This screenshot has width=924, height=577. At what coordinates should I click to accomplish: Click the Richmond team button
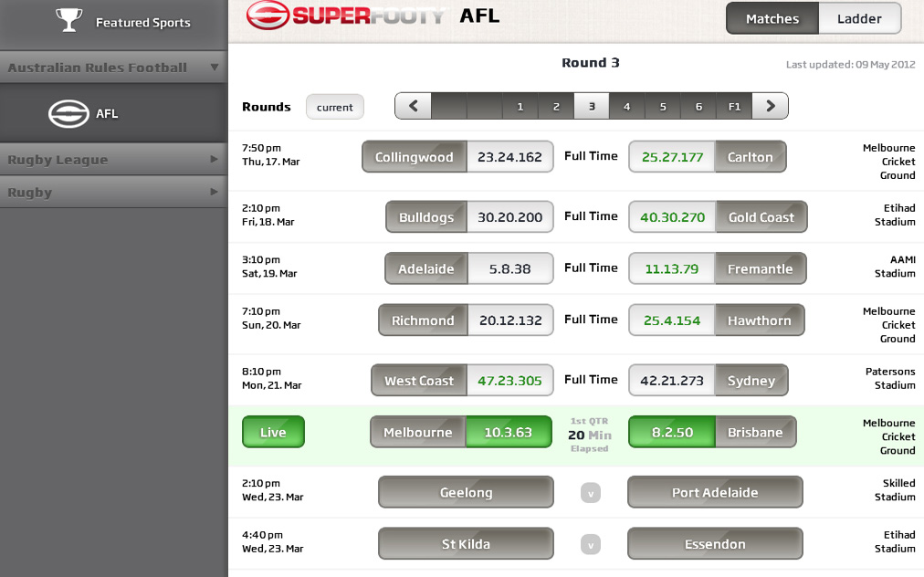point(423,320)
